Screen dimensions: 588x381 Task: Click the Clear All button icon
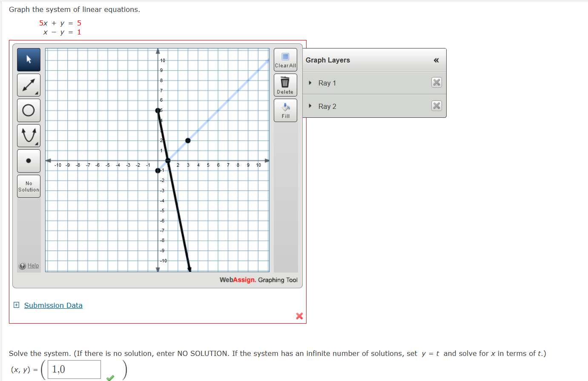(285, 56)
